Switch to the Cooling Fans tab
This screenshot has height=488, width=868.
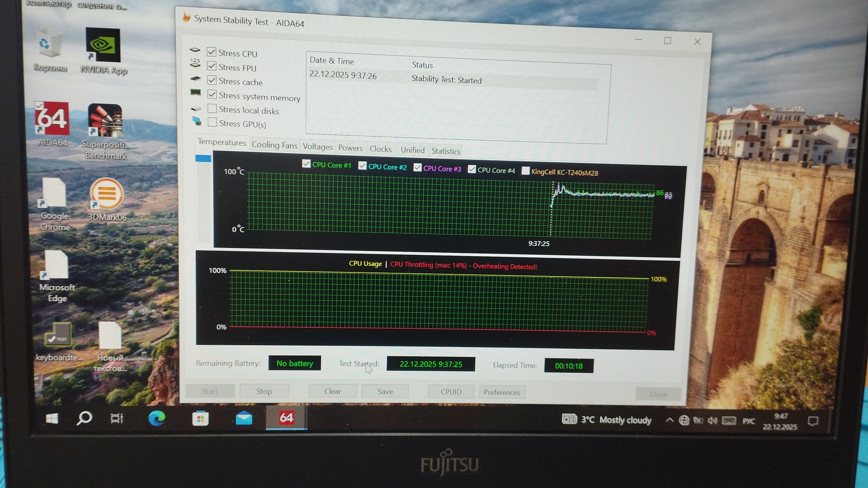coord(274,145)
